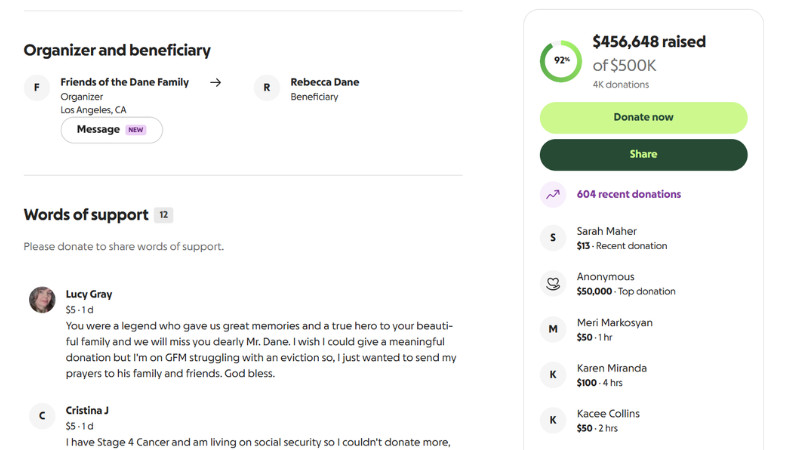Click the Words of support count badge
800x450 pixels.
tap(164, 215)
